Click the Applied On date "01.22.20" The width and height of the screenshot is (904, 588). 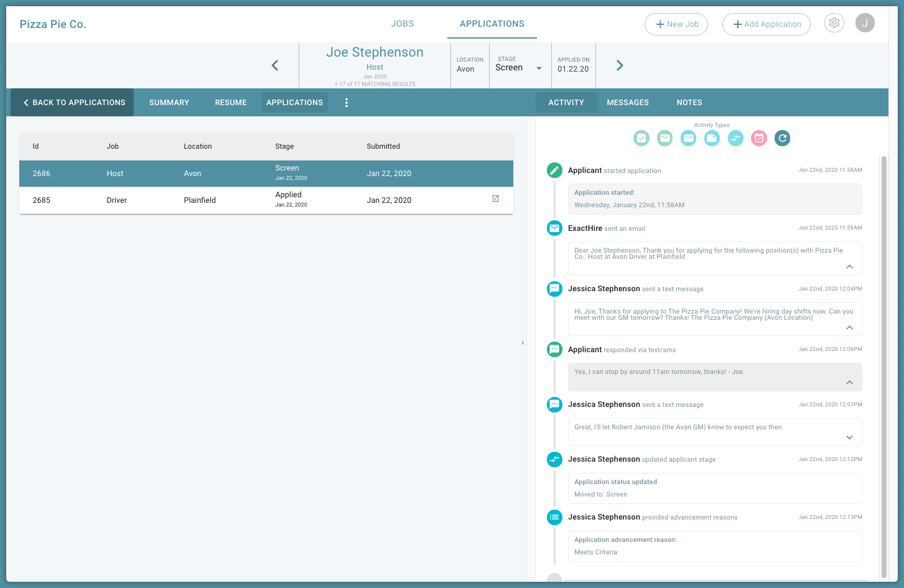point(573,69)
